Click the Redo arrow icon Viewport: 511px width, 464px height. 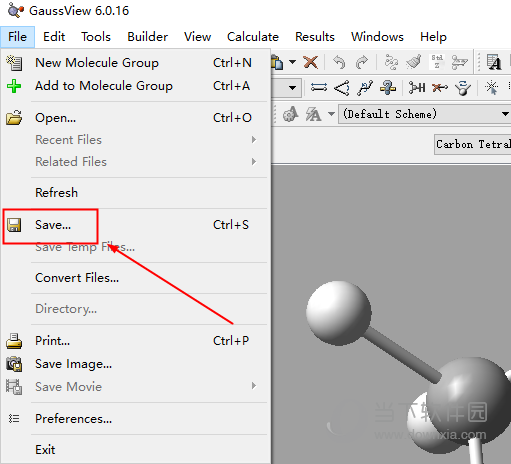coord(362,62)
